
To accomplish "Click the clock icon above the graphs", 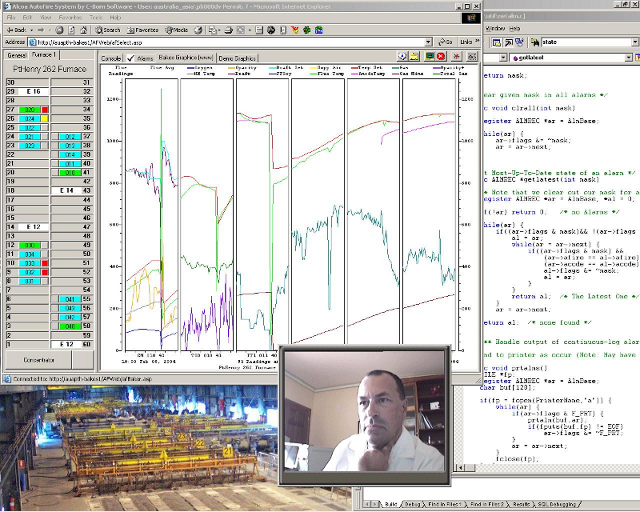I will (x=402, y=56).
